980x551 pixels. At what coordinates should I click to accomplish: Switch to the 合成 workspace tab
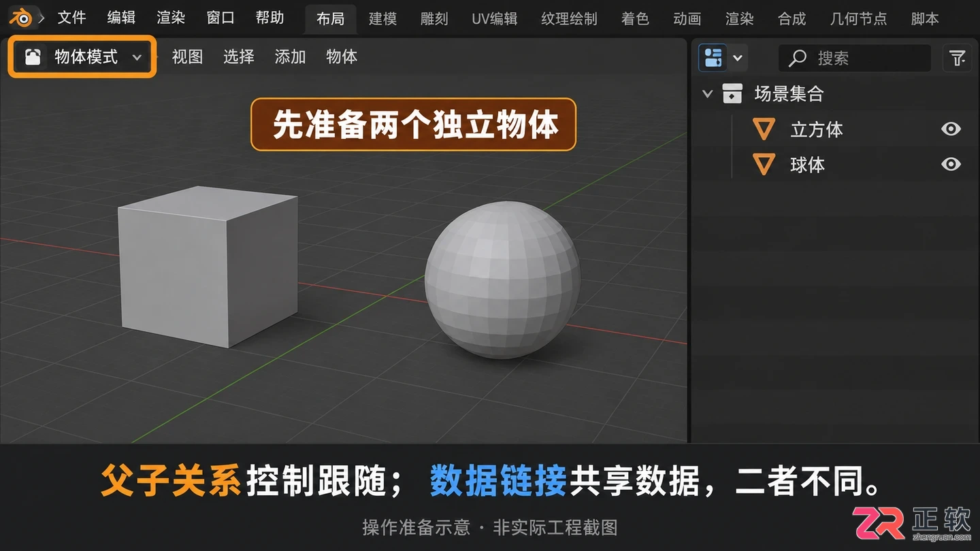click(x=792, y=18)
